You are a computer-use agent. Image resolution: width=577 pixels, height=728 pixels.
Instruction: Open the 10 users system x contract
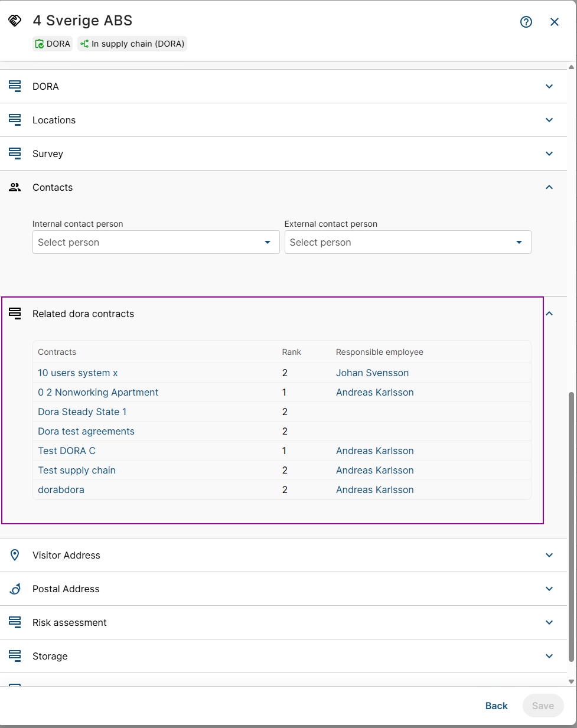(78, 373)
